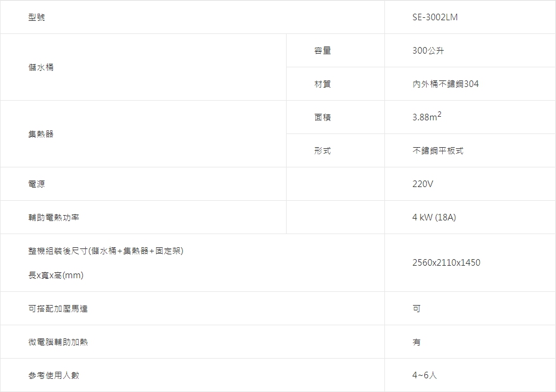This screenshot has width=556, height=392.
Task: Click the 容量 sub-label
Action: pyautogui.click(x=322, y=51)
